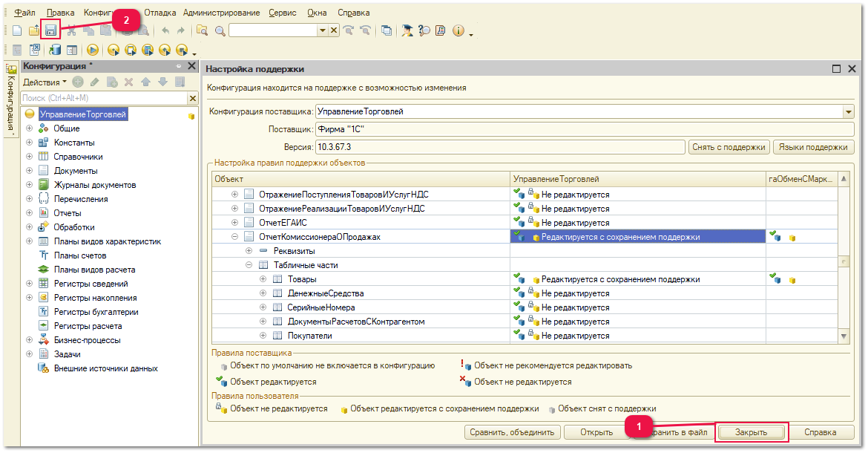Click the Move down arrow in Конфигурация panel
The height and width of the screenshot is (453, 868).
click(x=162, y=82)
